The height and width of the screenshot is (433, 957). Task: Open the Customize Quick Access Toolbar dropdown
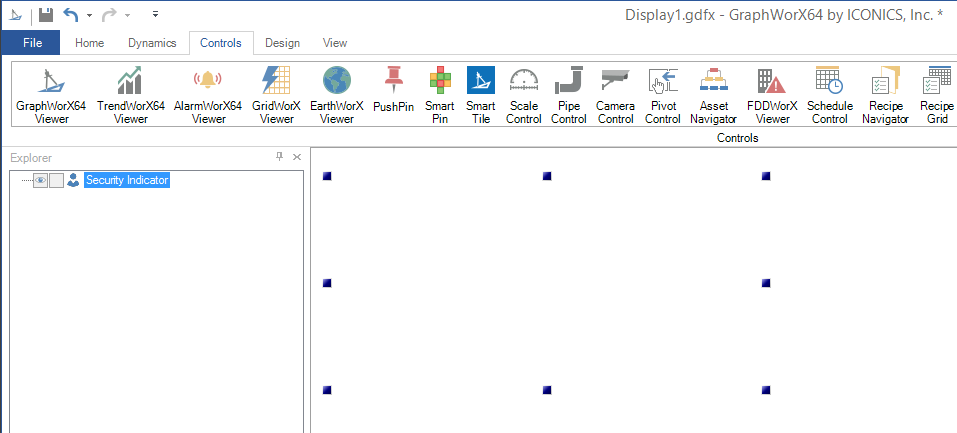[155, 15]
